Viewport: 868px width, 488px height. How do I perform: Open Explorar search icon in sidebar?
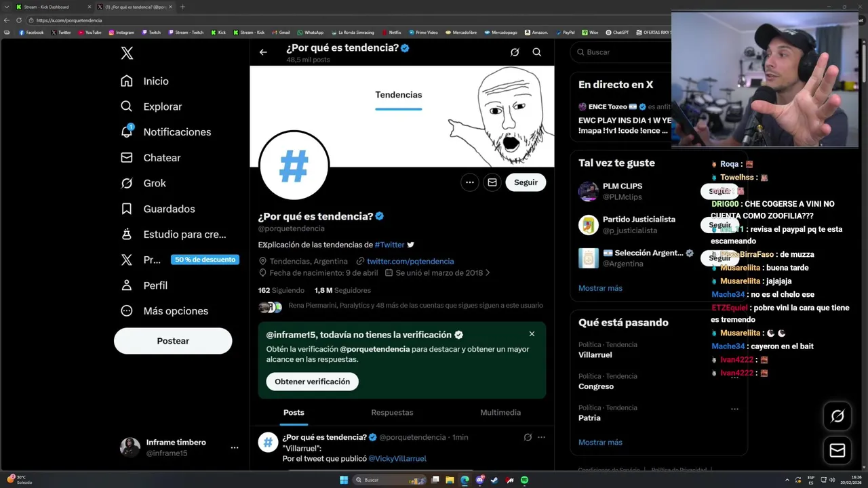tap(127, 106)
